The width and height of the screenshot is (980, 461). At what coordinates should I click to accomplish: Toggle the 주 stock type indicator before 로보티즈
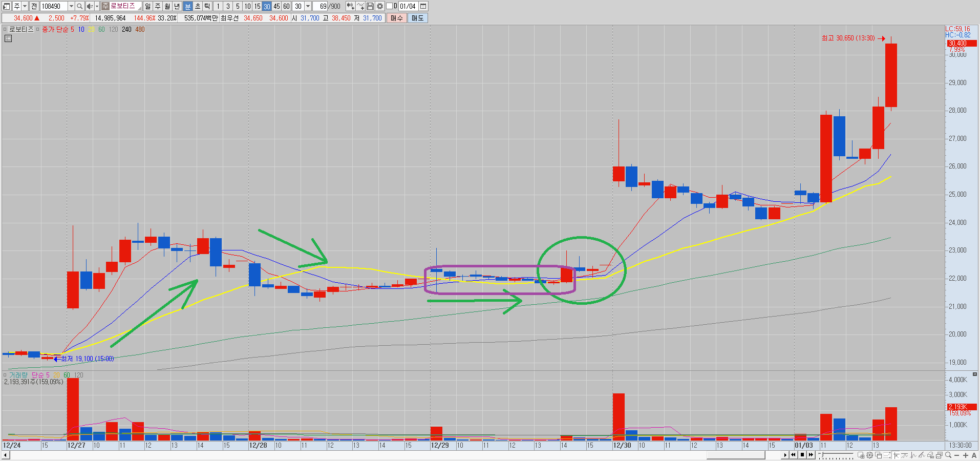click(105, 6)
